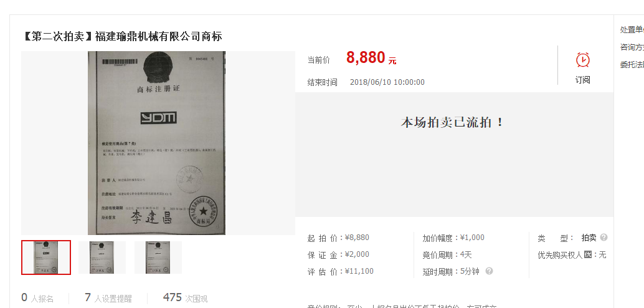Click the 本场拍卖已流拍 status banner
Screen dimensions: 644x308
452,123
